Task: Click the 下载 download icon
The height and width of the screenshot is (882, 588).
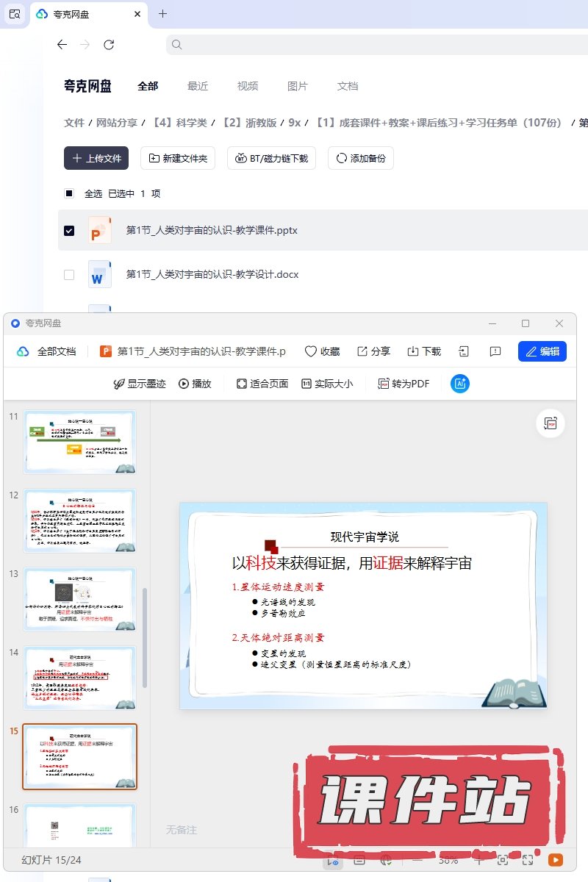Action: (x=413, y=351)
